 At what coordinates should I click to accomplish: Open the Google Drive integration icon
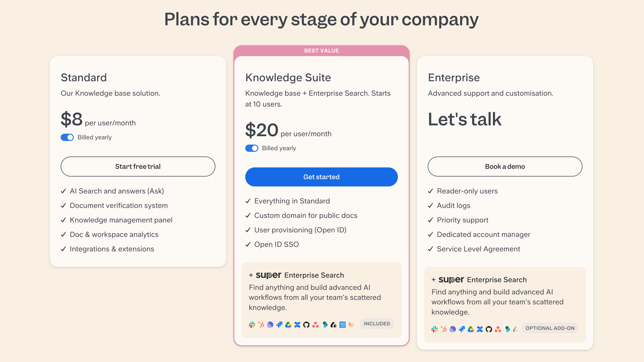pos(288,324)
